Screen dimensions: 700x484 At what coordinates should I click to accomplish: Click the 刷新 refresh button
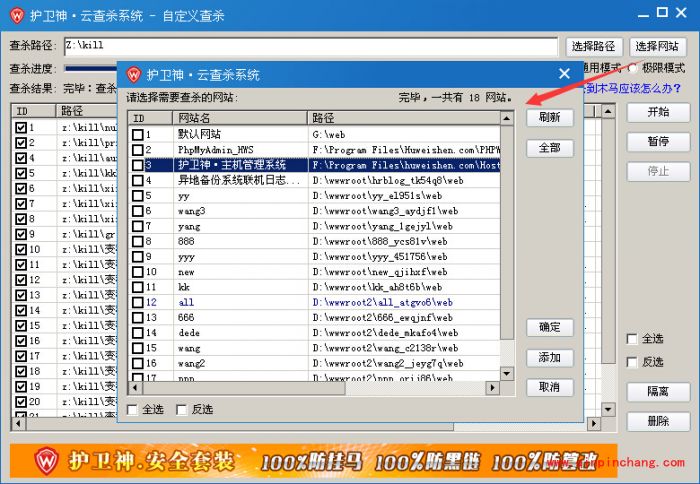coord(549,117)
